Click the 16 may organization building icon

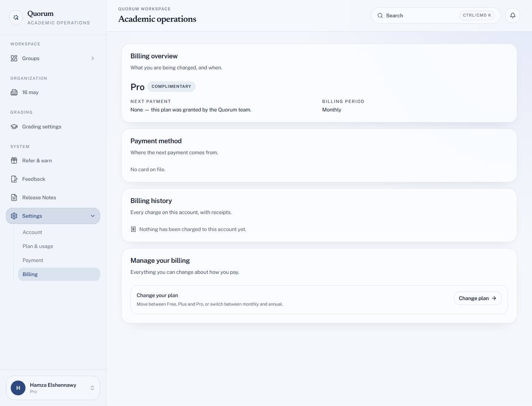14,92
